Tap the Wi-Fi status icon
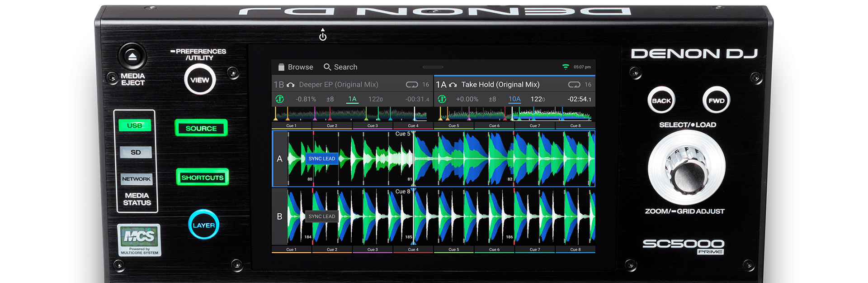The width and height of the screenshot is (868, 283). pyautogui.click(x=565, y=67)
